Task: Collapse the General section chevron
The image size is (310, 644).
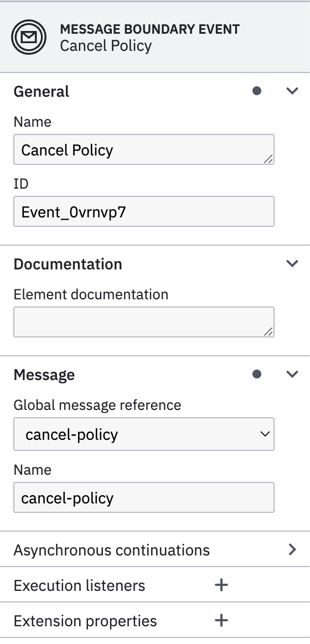Action: pyautogui.click(x=292, y=91)
